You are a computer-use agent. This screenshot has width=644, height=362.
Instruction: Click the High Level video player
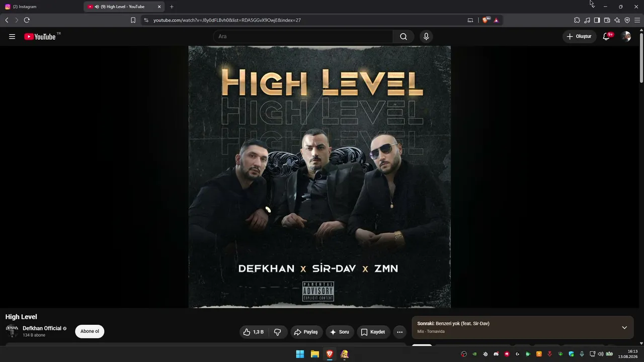(319, 177)
